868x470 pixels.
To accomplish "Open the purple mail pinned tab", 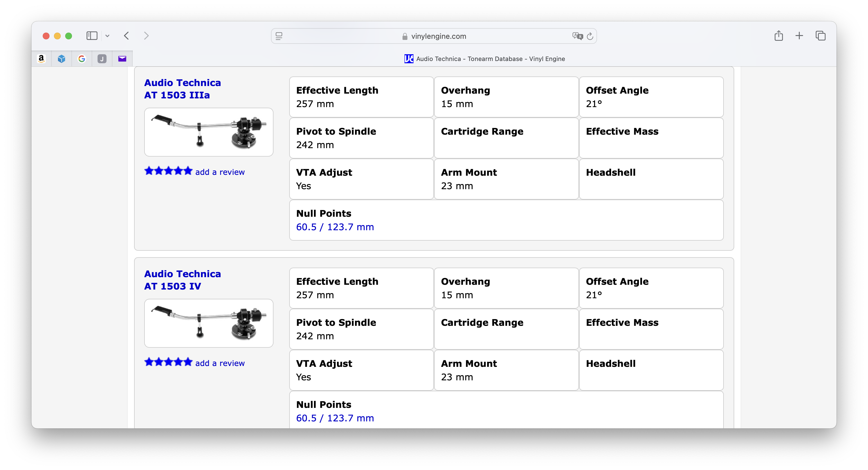I will click(122, 59).
